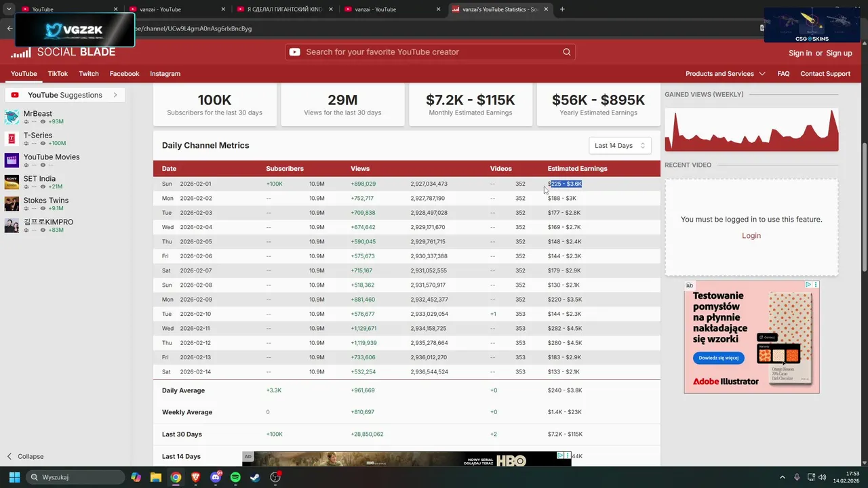The width and height of the screenshot is (868, 488).
Task: Click the Gained Views weekly chart
Action: (751, 129)
